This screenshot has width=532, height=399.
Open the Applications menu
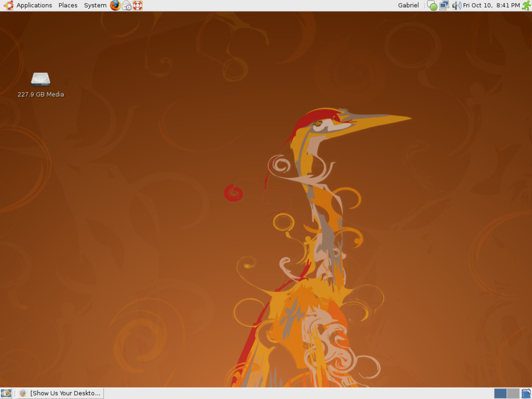[x=34, y=5]
